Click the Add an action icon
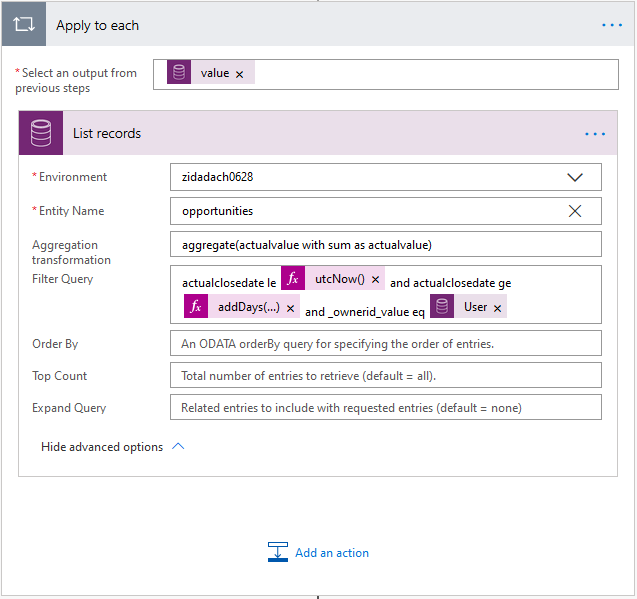 pyautogui.click(x=278, y=552)
